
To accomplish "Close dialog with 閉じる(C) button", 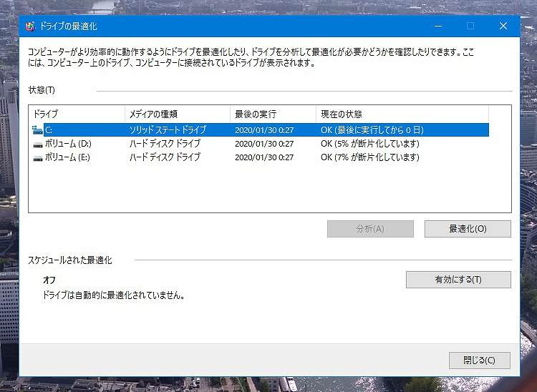I will pyautogui.click(x=479, y=361).
